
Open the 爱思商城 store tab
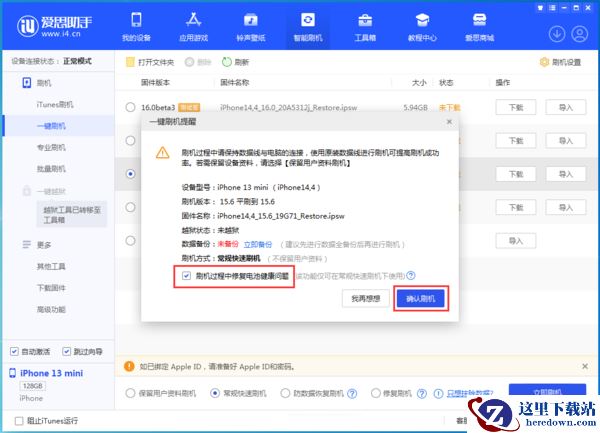pos(479,26)
